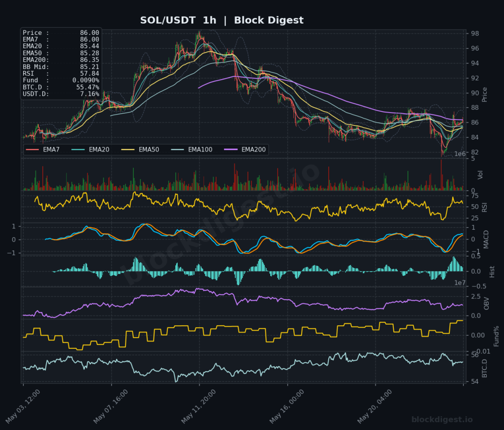Click the 2.5 tick on the OBV axis
The image size is (504, 430).
476,296
